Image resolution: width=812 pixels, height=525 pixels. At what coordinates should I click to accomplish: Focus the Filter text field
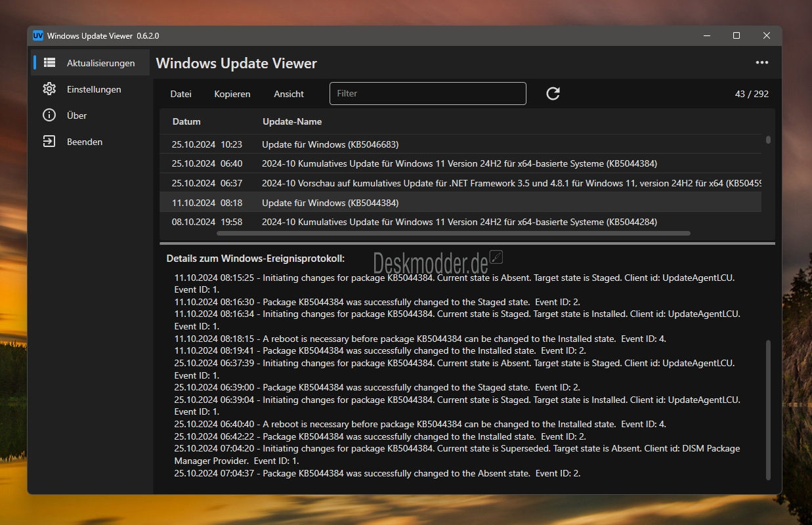428,94
